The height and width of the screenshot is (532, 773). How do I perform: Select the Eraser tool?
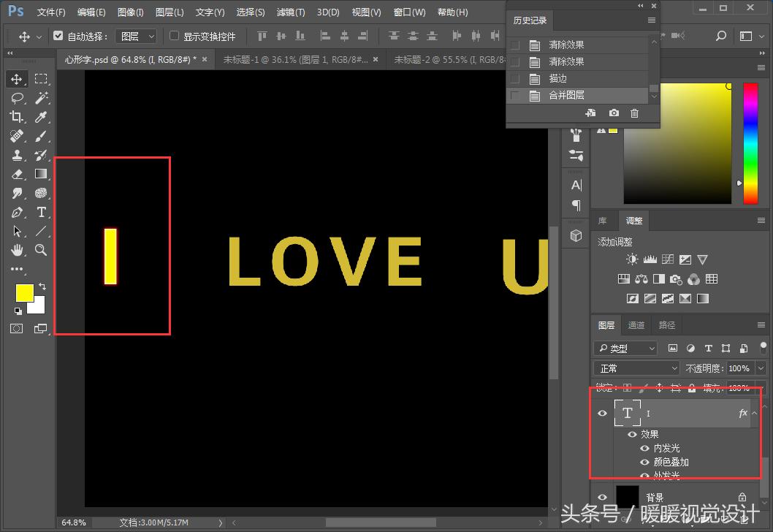tap(17, 174)
